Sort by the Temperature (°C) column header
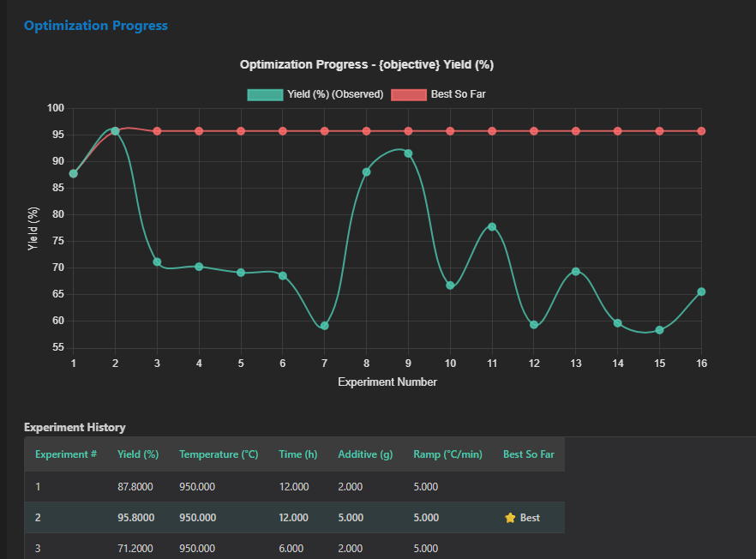This screenshot has height=559, width=756. pos(219,454)
